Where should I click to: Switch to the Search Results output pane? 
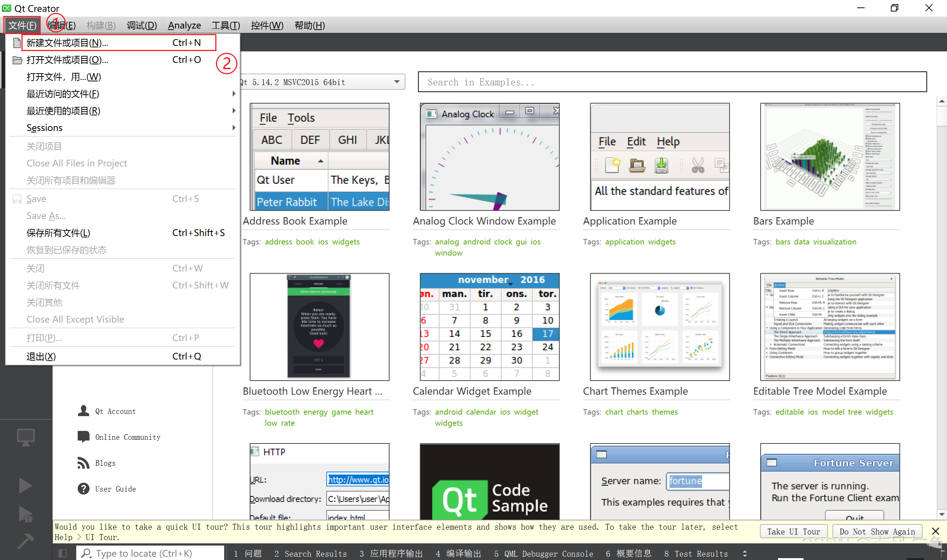point(310,554)
